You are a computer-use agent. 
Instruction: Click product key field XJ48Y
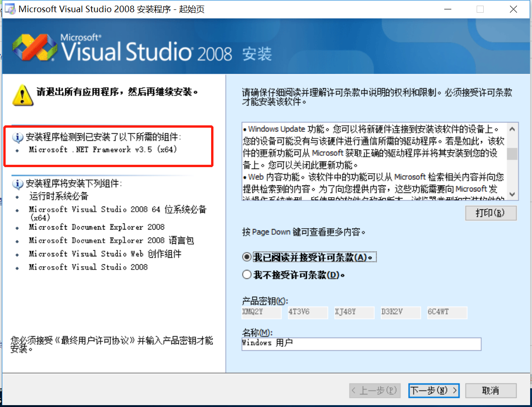coord(354,312)
